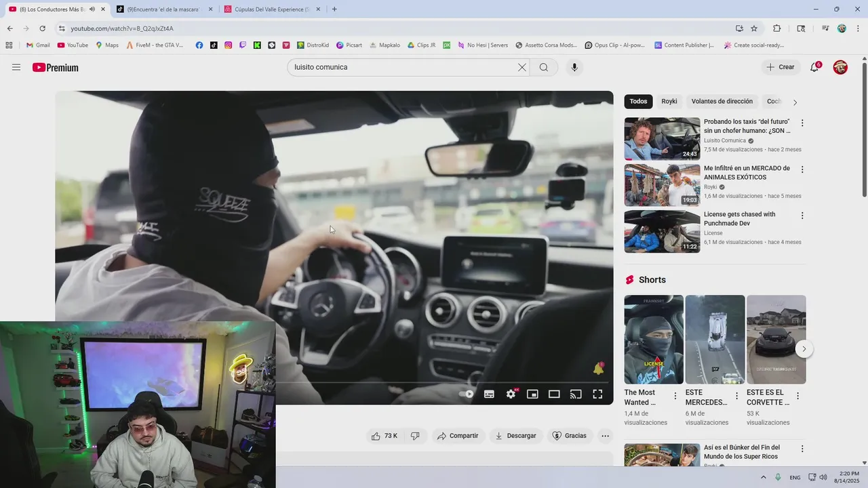Open options for 'The Most Wanted' short
Image resolution: width=868 pixels, height=488 pixels.
click(675, 396)
